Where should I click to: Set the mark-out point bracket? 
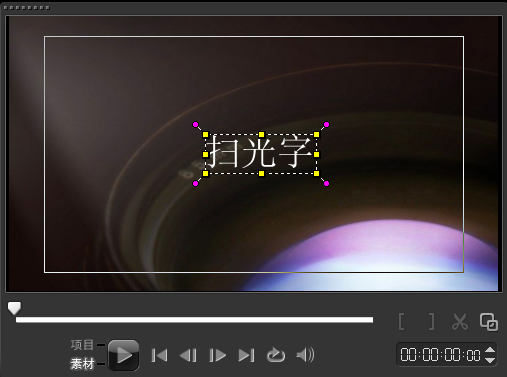tap(431, 322)
